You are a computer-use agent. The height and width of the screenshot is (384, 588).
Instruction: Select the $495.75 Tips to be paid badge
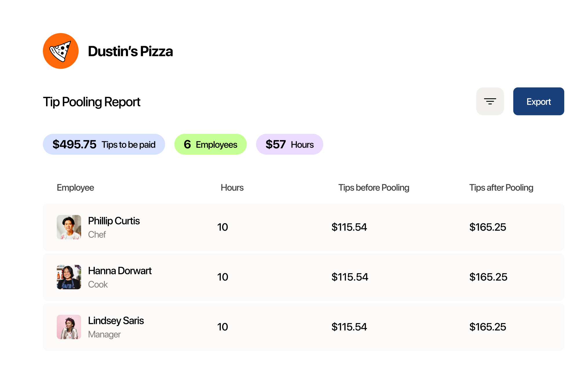pos(104,144)
